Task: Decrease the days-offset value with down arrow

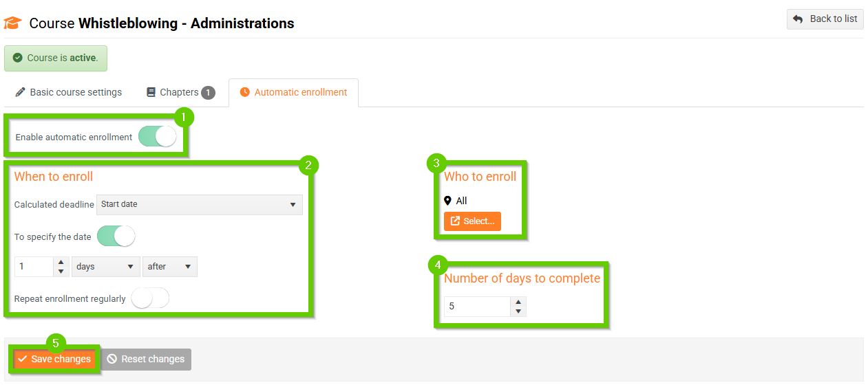Action: (x=61, y=272)
